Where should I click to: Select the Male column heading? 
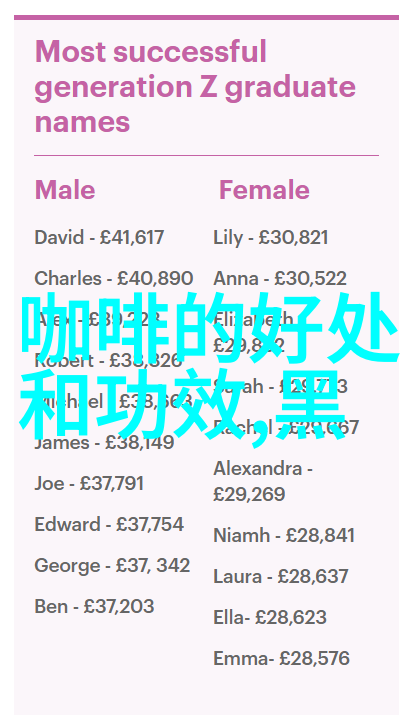click(65, 190)
